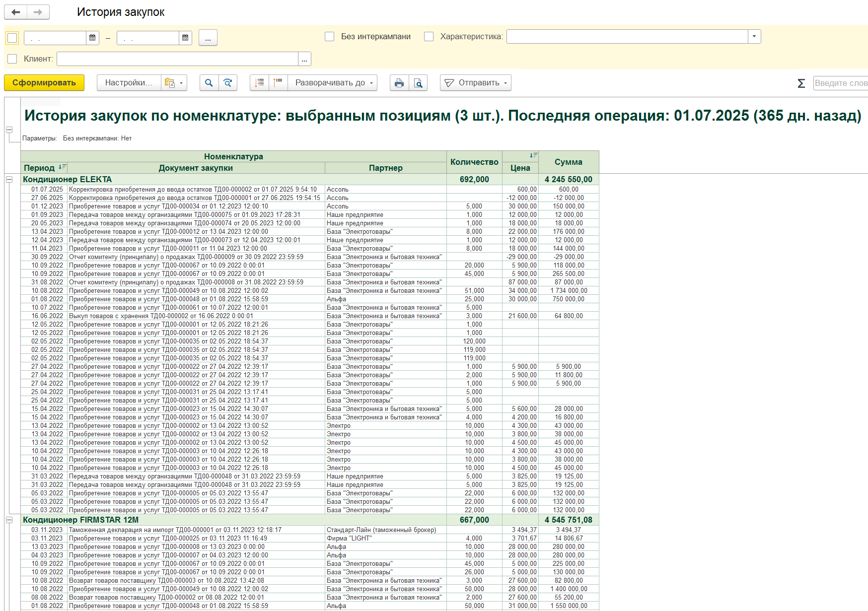The width and height of the screenshot is (868, 611).
Task: Click into the Клиент input field
Action: click(x=177, y=59)
